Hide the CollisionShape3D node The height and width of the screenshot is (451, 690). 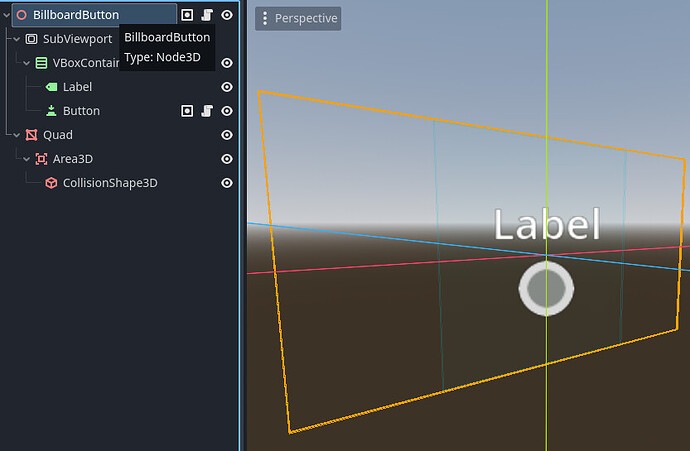pos(227,183)
